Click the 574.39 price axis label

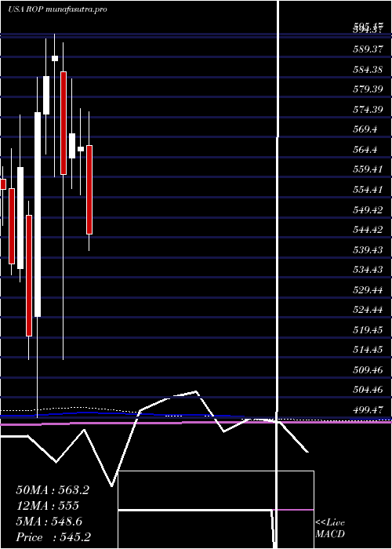pyautogui.click(x=368, y=110)
